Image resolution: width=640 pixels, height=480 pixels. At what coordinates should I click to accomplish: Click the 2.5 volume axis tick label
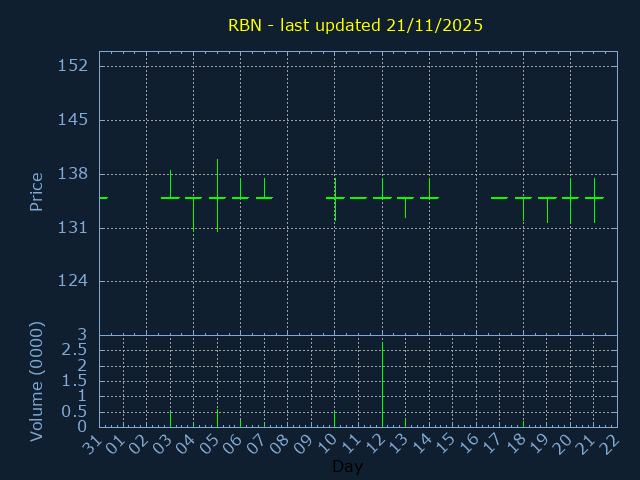(74, 350)
